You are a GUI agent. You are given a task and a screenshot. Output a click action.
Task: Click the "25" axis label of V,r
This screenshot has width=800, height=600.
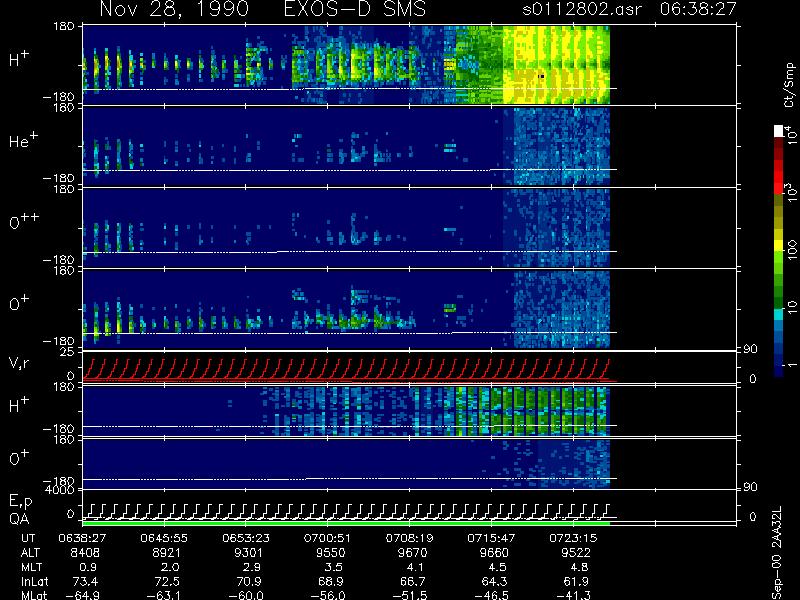tap(67, 352)
